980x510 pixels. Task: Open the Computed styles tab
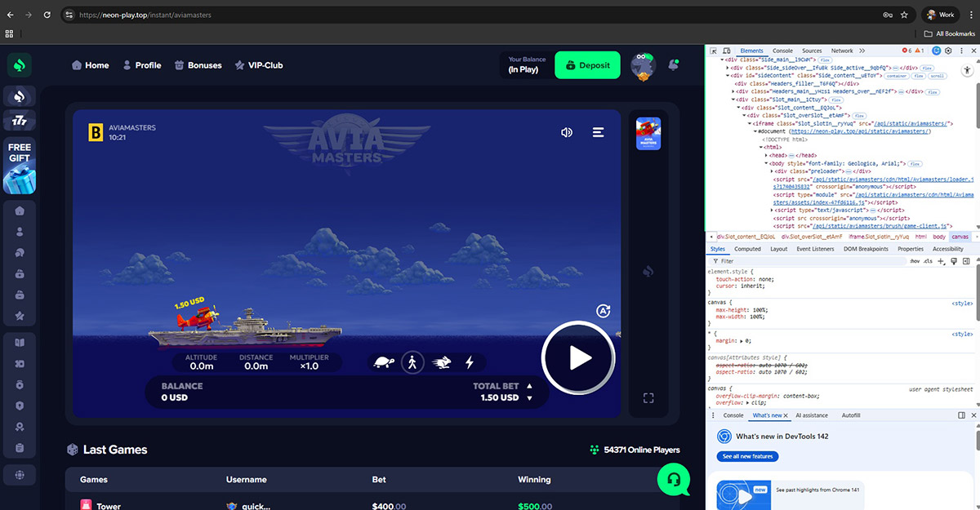click(747, 249)
